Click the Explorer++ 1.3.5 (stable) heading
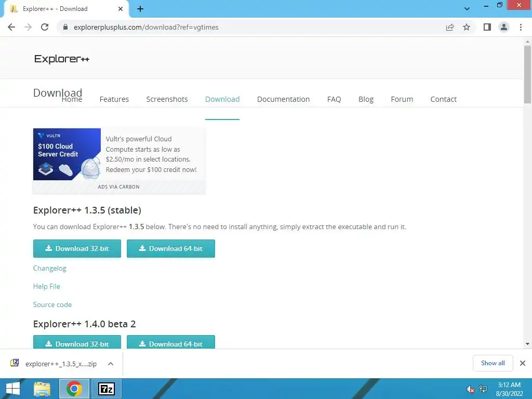 tap(87, 210)
